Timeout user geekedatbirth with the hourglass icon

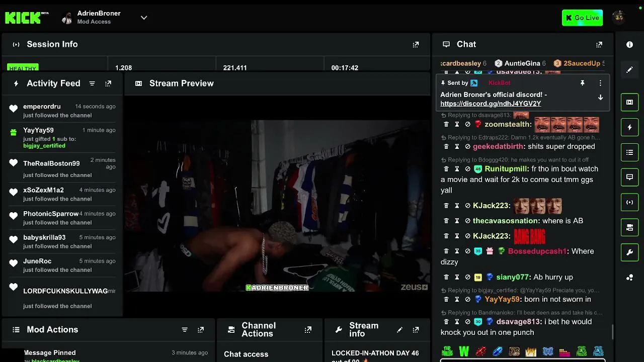[x=457, y=146]
